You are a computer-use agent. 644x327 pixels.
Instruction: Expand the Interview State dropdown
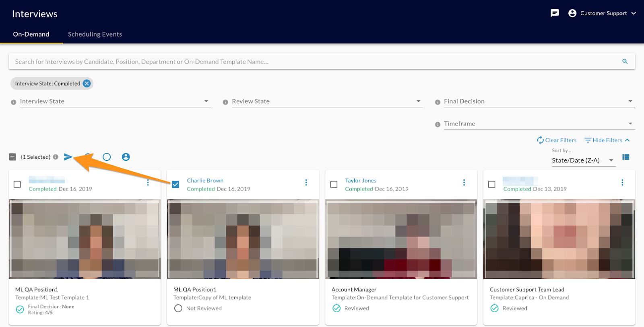click(x=115, y=101)
